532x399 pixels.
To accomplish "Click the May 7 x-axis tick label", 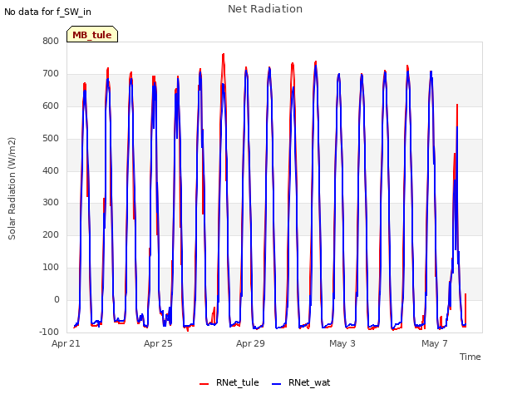I will coord(435,343).
